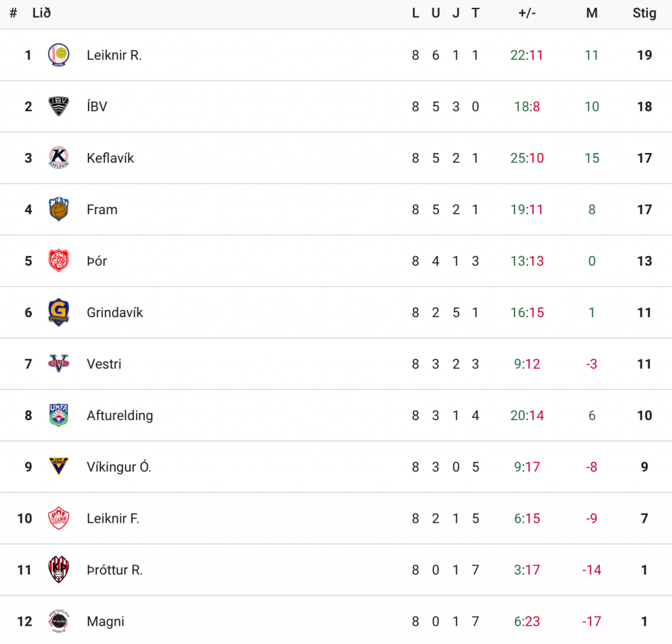Open the Afturelding team name link

click(x=119, y=416)
